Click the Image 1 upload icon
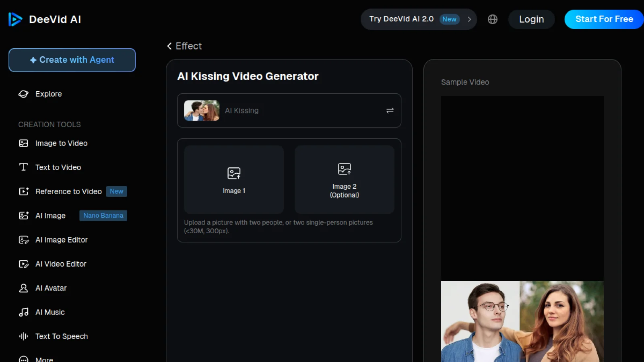Image resolution: width=644 pixels, height=362 pixels. 234,173
